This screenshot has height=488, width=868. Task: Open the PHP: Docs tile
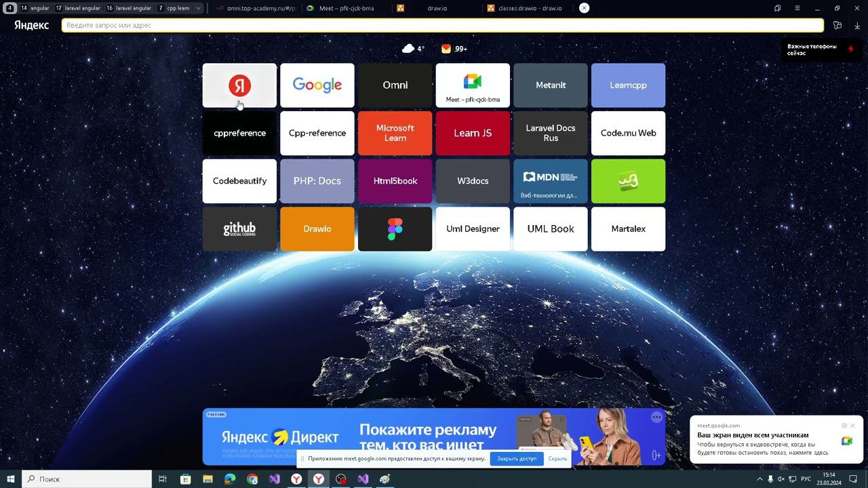click(317, 181)
